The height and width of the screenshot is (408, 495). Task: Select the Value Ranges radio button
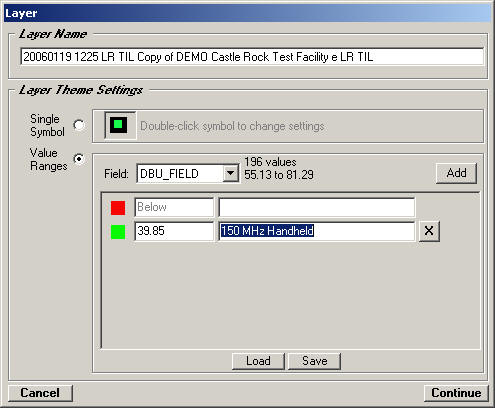pyautogui.click(x=79, y=159)
